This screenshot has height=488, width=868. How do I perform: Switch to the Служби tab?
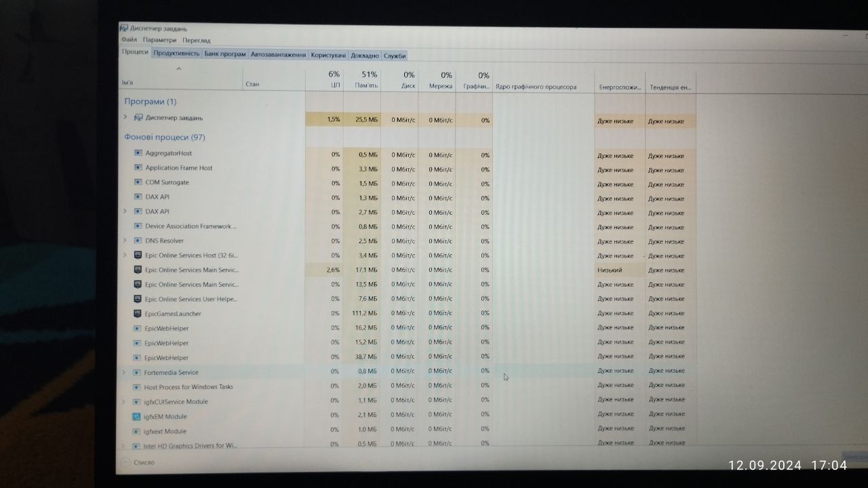pyautogui.click(x=395, y=56)
